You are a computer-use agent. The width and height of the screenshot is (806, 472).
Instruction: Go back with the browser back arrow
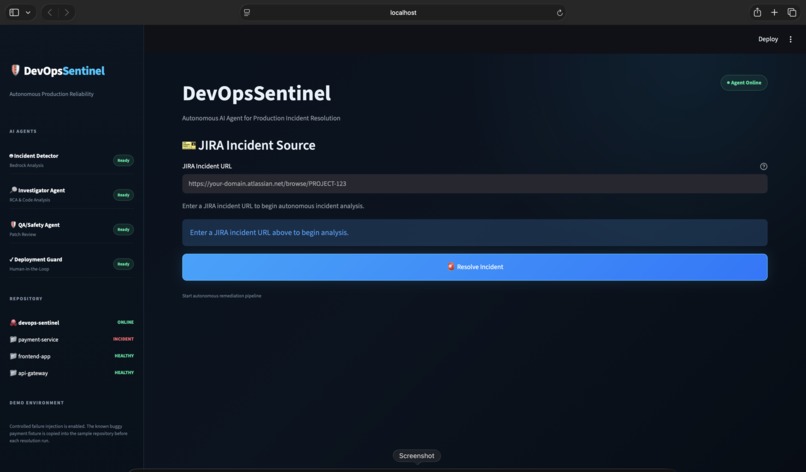point(50,12)
